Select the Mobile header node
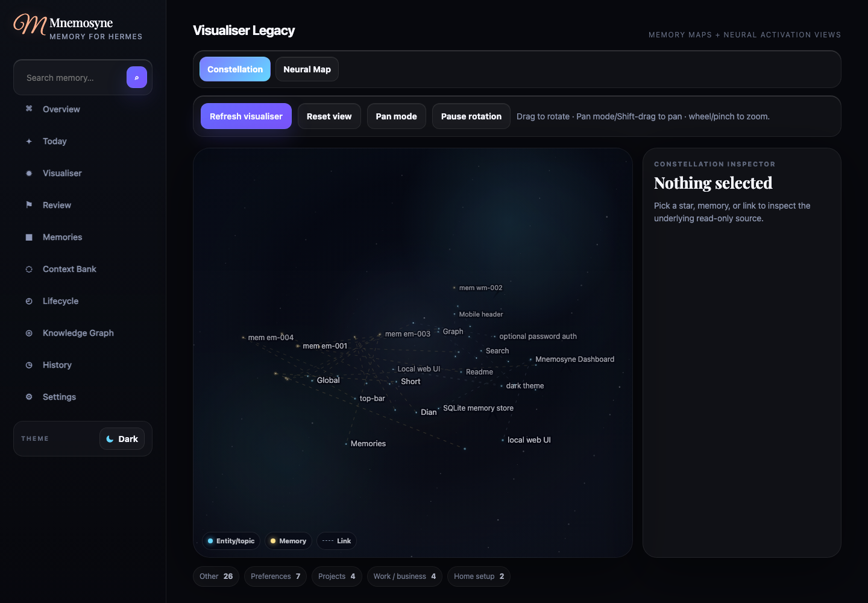 pyautogui.click(x=454, y=314)
